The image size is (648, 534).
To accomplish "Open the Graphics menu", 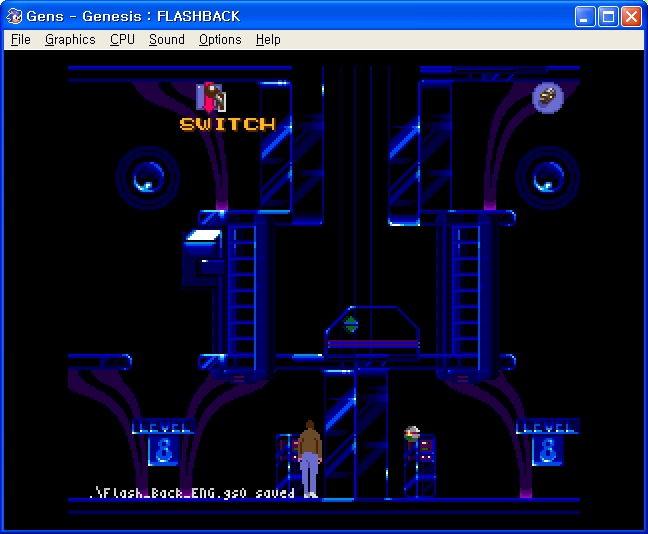I will [x=70, y=40].
